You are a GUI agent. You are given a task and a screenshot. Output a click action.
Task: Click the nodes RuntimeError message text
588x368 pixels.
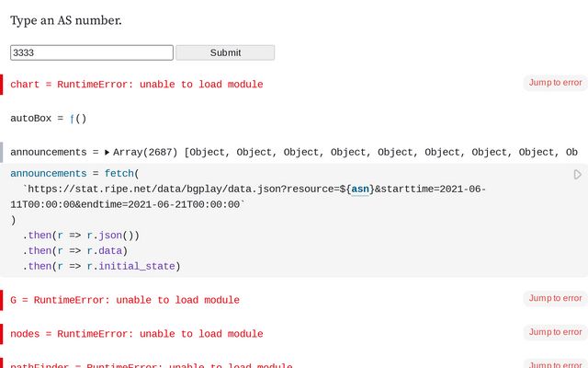[136, 334]
